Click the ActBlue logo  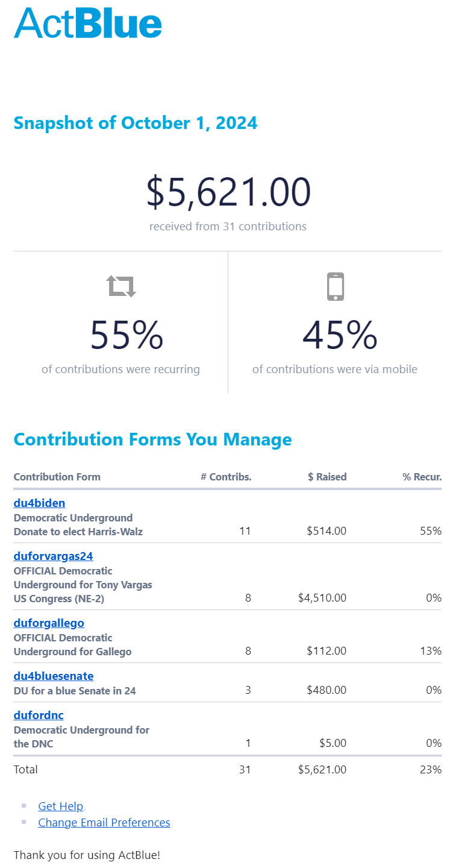pyautogui.click(x=88, y=23)
